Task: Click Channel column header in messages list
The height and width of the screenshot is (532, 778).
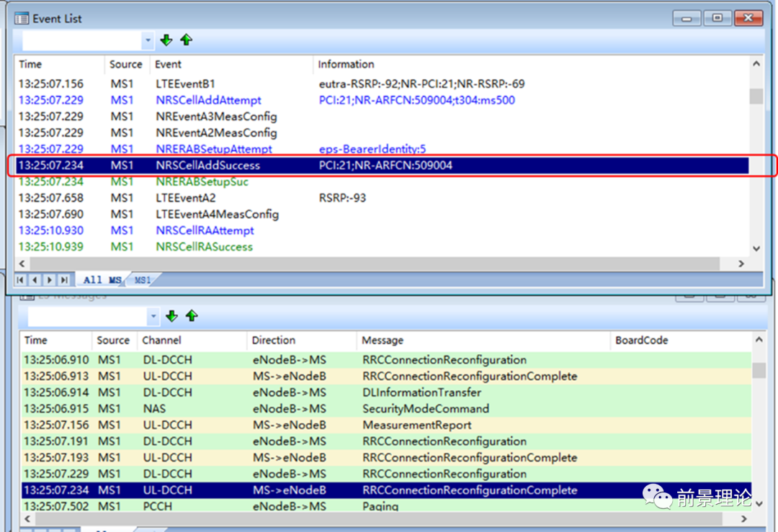Action: 192,341
